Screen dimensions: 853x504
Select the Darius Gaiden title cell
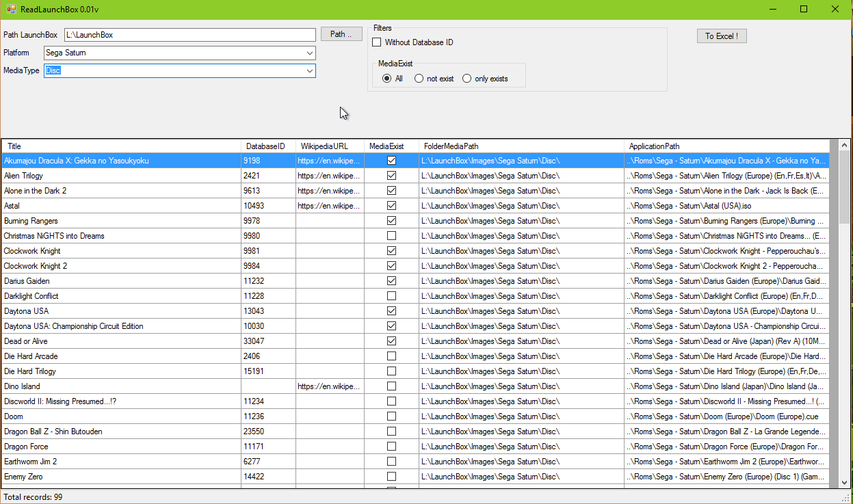click(x=121, y=281)
